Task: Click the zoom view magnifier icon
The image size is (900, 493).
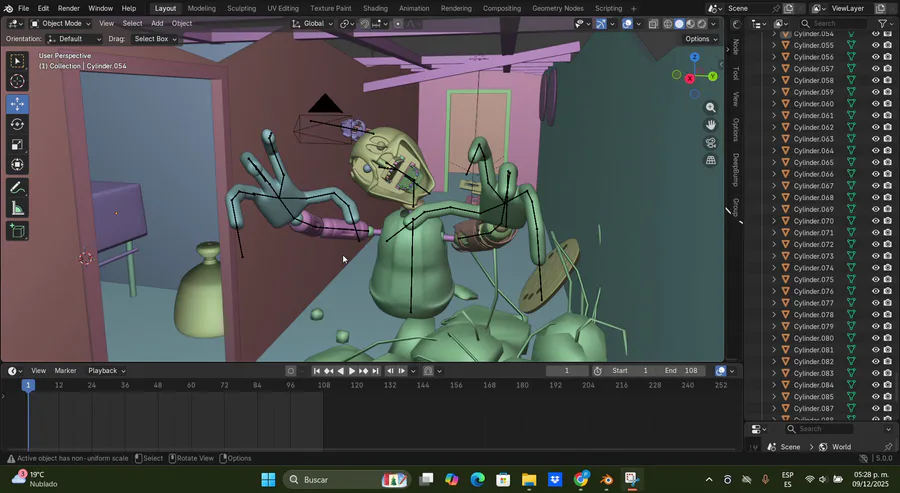Action: (x=711, y=108)
